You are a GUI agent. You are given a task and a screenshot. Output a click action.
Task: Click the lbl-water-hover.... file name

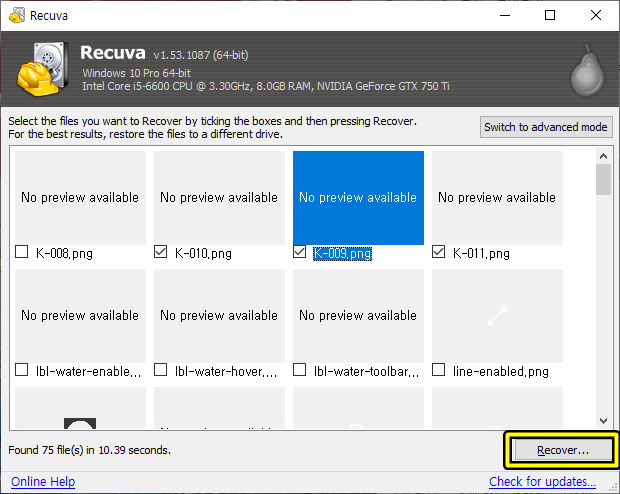[226, 371]
